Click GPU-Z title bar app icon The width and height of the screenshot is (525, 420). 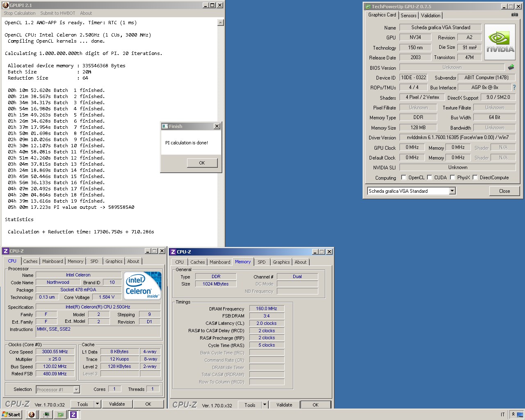pos(368,7)
